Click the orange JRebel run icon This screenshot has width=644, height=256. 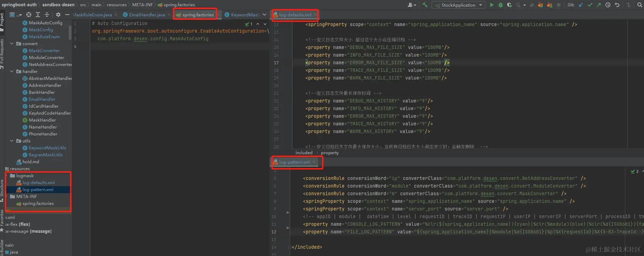[x=541, y=5]
